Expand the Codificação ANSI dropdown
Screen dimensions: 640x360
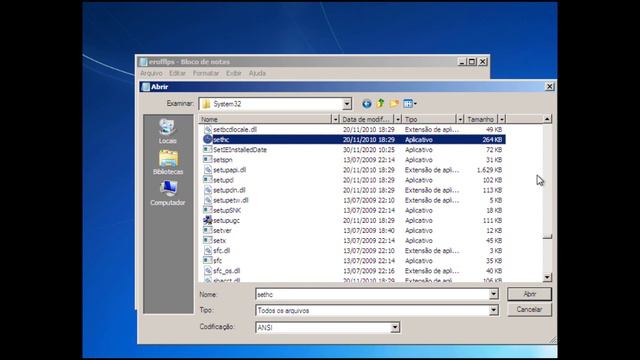[x=395, y=327]
